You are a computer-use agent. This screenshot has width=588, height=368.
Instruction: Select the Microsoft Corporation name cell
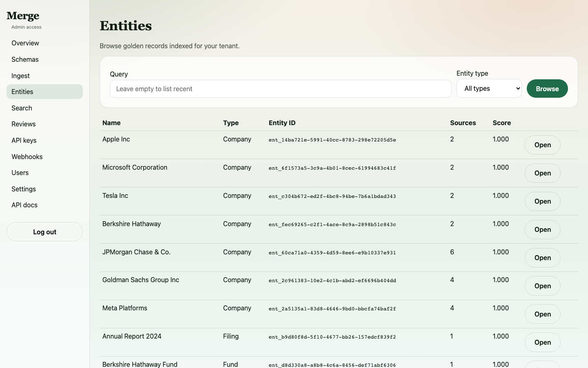135,167
